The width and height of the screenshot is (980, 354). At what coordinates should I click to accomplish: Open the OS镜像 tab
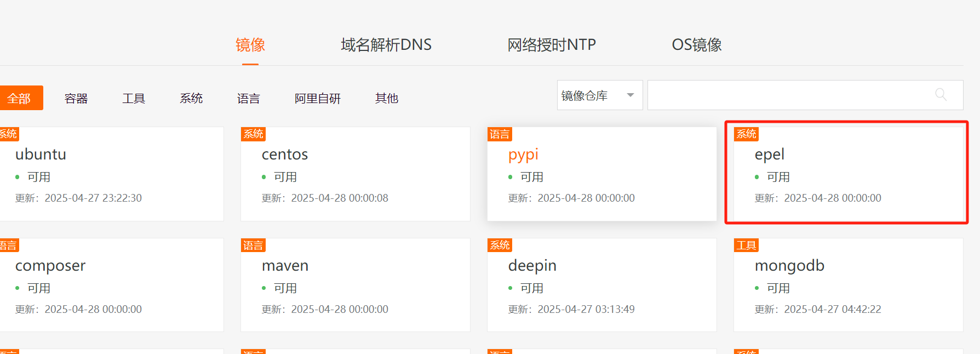pyautogui.click(x=697, y=45)
